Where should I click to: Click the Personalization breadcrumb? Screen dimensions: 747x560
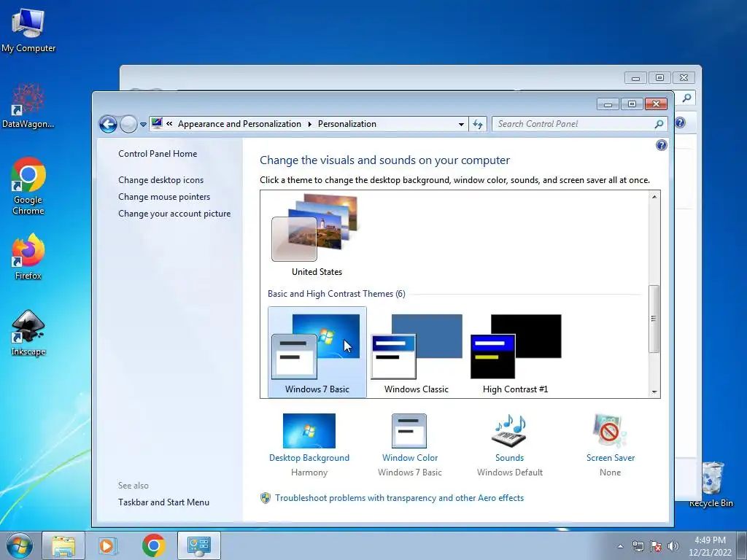click(x=347, y=124)
